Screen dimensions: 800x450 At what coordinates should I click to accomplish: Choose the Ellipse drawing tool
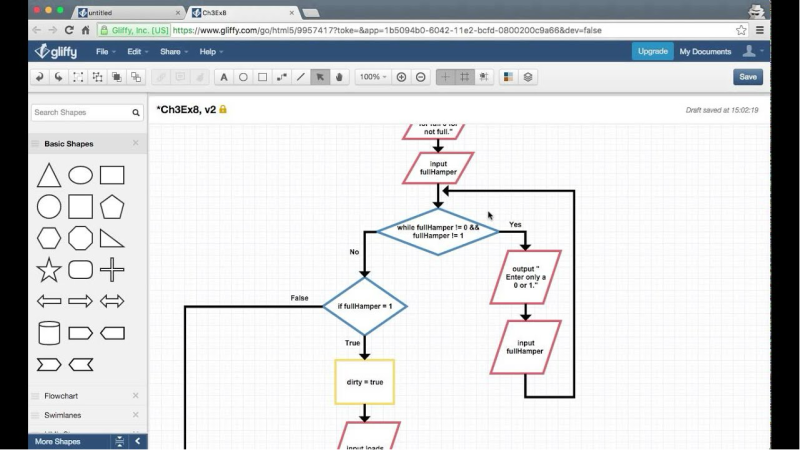pyautogui.click(x=243, y=77)
